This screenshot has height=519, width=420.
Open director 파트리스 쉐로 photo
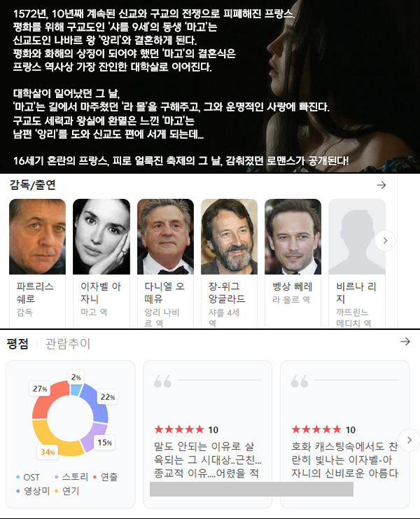click(37, 237)
